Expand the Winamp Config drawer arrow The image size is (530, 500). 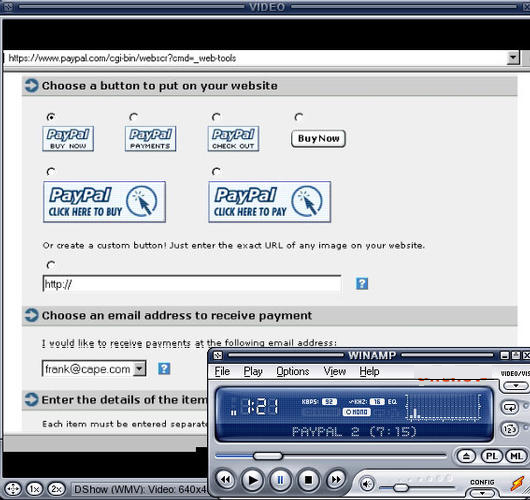point(482,493)
